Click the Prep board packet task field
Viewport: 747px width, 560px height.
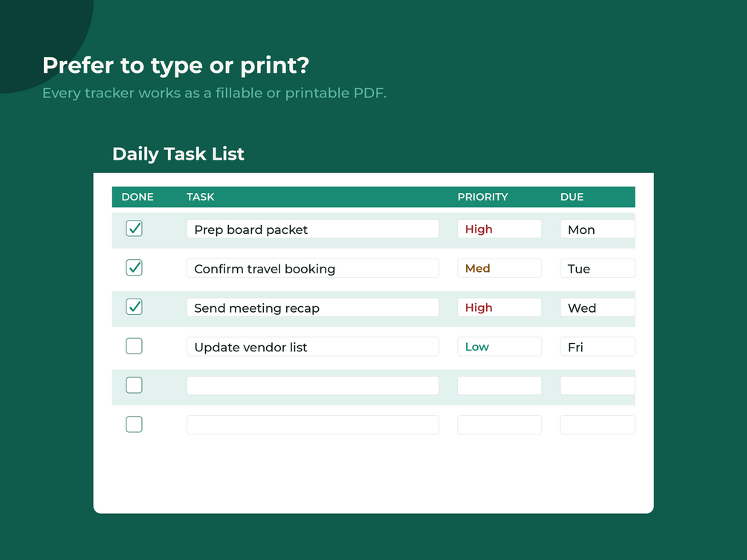point(312,229)
